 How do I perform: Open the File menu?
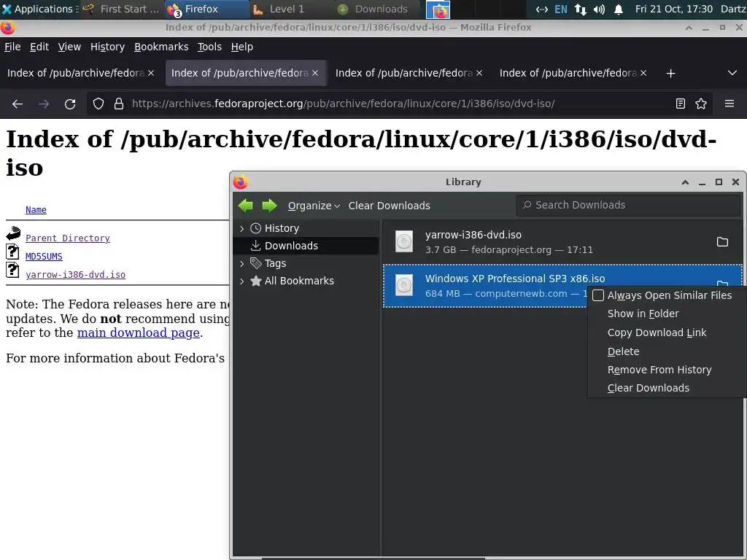click(12, 47)
